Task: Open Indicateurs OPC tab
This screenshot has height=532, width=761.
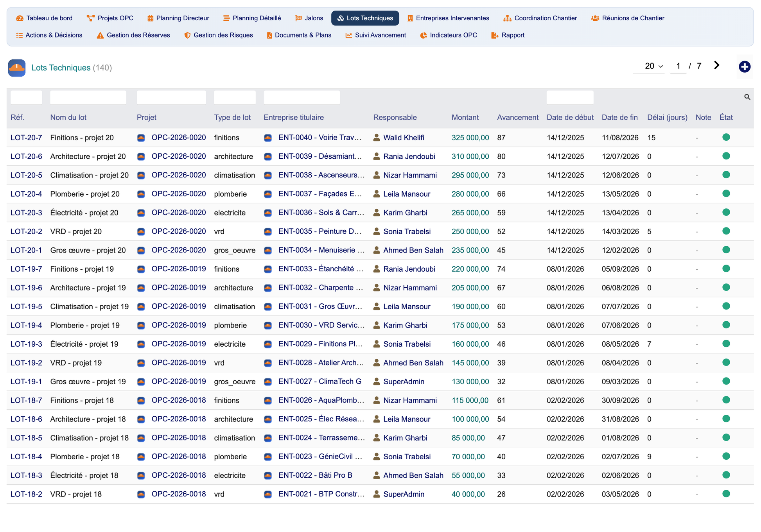Action: click(x=449, y=35)
